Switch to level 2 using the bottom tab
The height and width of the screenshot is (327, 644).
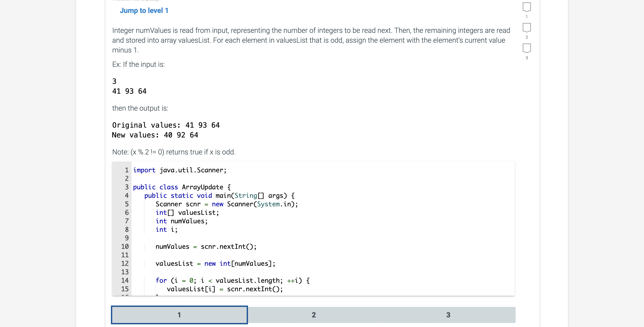pyautogui.click(x=314, y=315)
